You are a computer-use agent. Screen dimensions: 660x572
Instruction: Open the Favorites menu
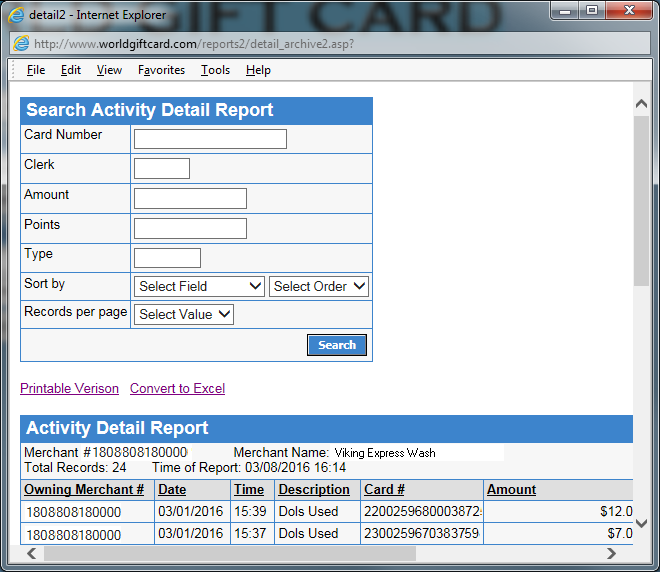[161, 70]
